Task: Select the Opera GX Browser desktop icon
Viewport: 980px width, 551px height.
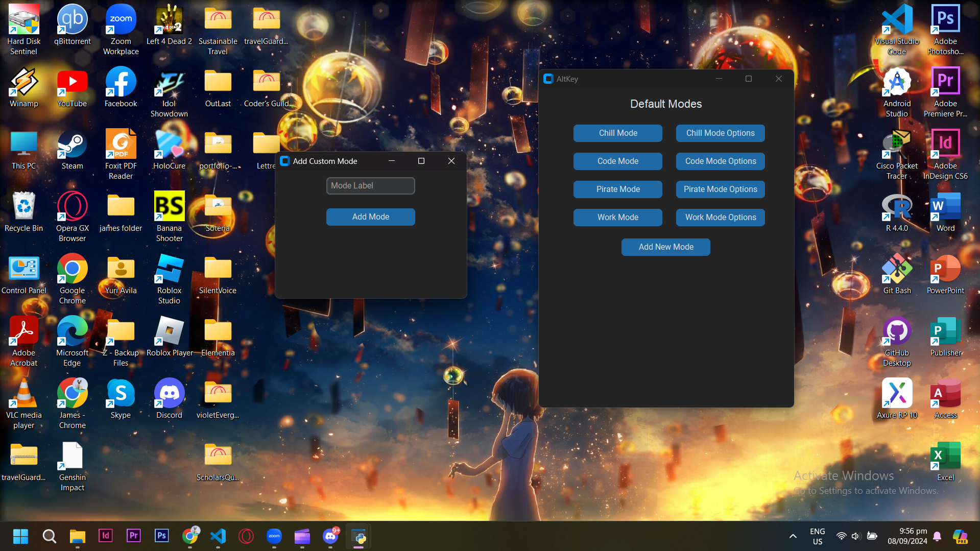Action: tap(73, 217)
